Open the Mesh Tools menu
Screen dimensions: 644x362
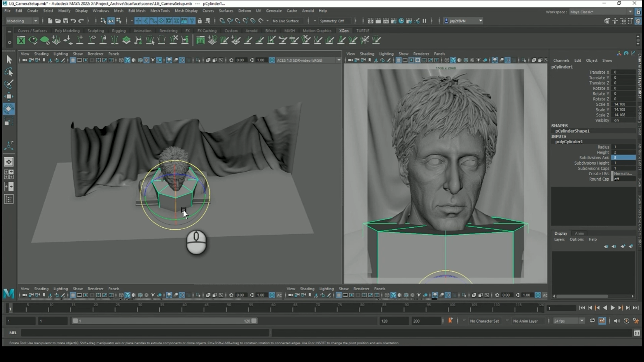pyautogui.click(x=160, y=11)
